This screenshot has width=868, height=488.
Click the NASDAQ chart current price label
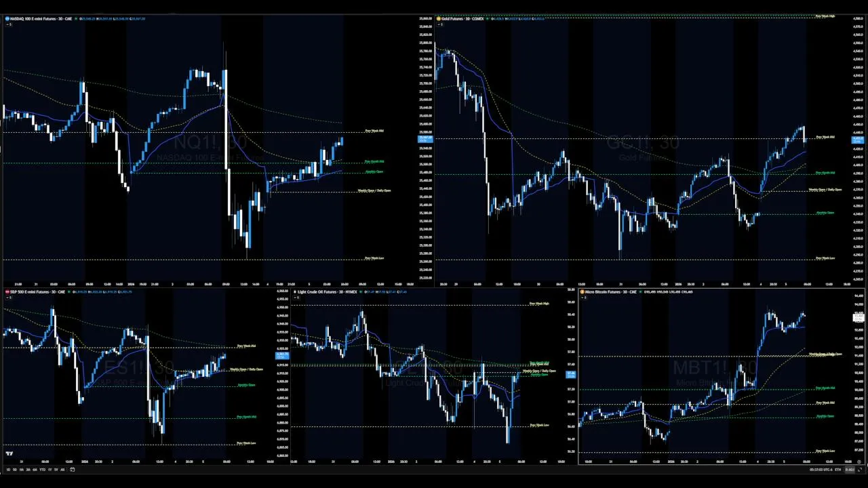click(425, 139)
